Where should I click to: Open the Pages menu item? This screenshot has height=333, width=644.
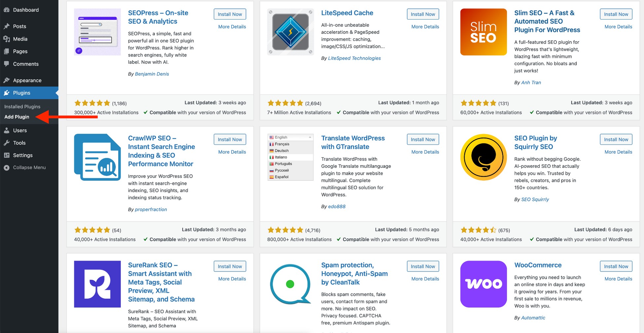click(20, 52)
